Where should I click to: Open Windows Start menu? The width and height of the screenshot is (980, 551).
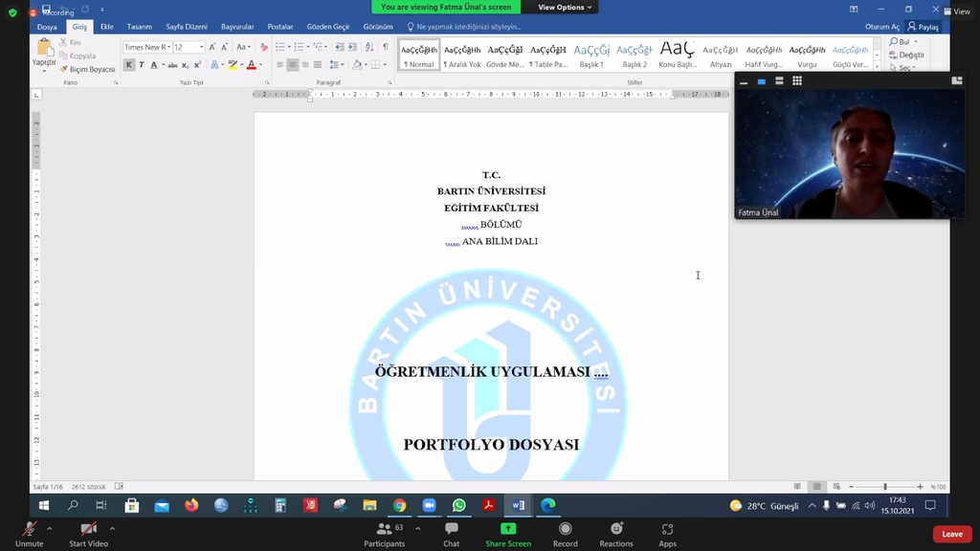click(x=44, y=505)
